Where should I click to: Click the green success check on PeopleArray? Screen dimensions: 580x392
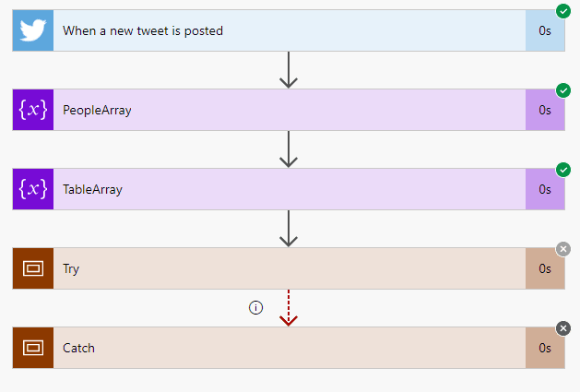(x=563, y=90)
